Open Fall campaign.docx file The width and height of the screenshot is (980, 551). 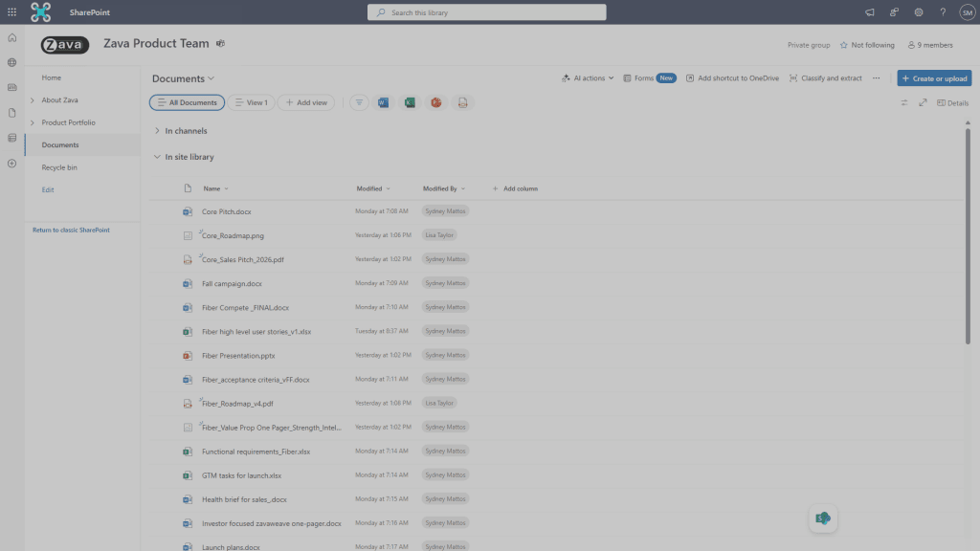click(x=232, y=283)
